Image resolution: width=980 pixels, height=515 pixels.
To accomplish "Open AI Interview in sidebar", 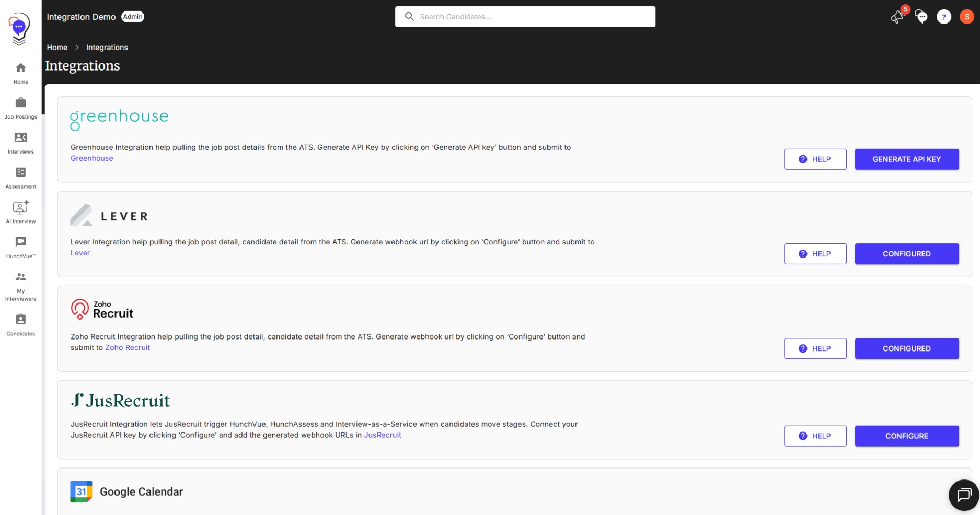I will pos(21,213).
